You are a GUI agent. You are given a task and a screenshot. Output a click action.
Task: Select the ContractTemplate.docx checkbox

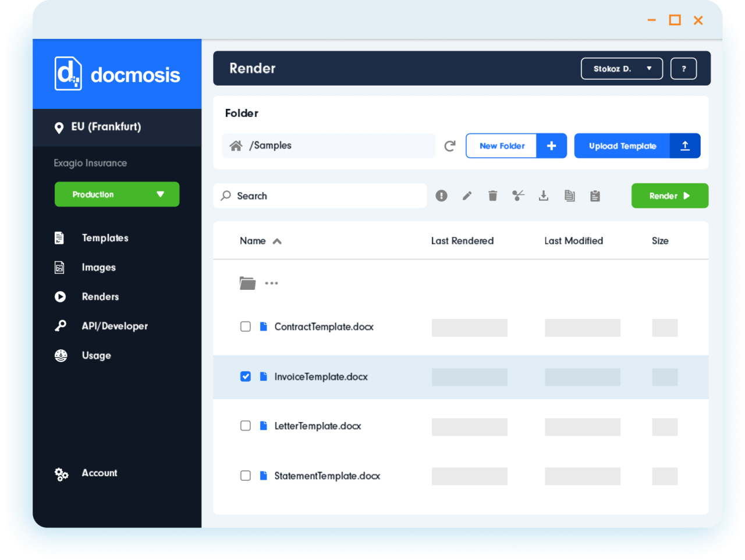tap(246, 327)
